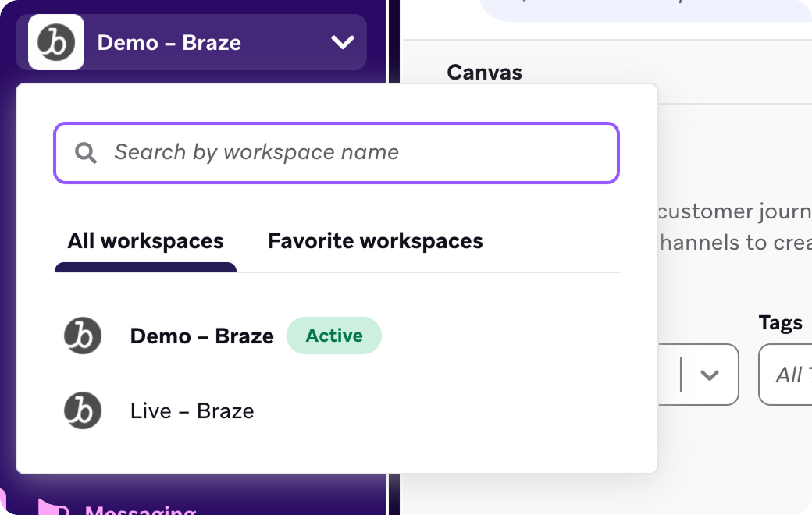812x515 pixels.
Task: Stay on the All workspaces tab
Action: pyautogui.click(x=144, y=241)
